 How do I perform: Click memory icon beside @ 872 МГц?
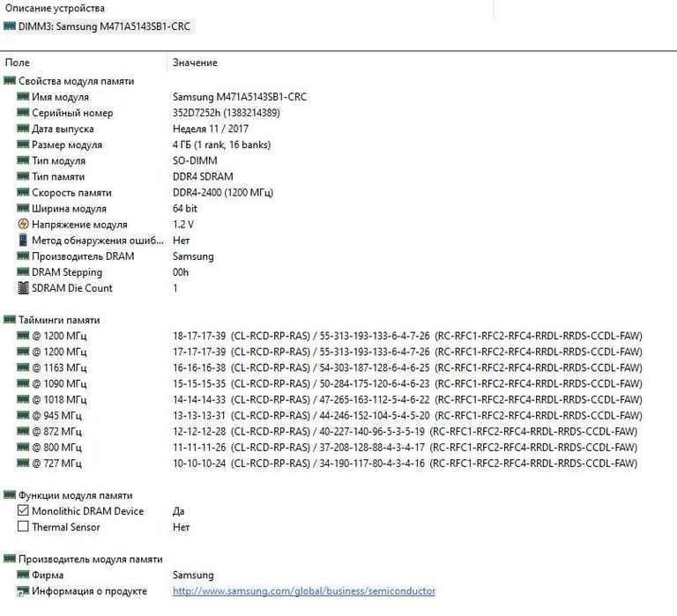[23, 431]
